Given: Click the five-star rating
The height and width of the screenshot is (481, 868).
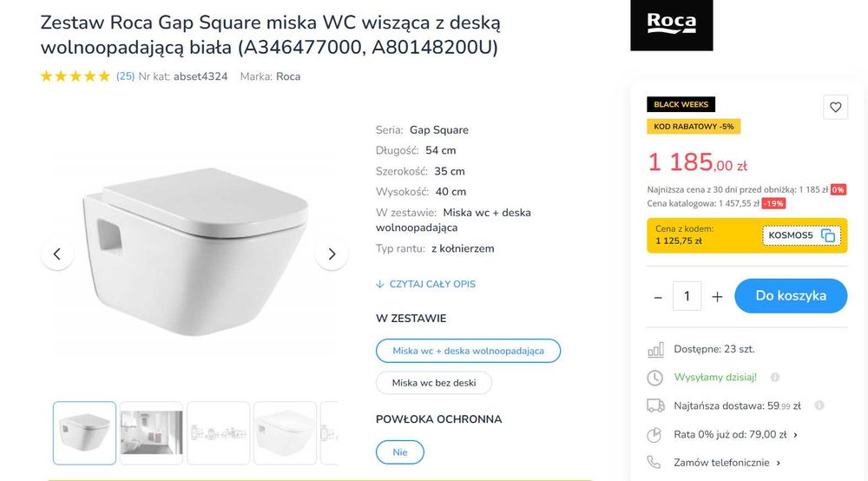Looking at the screenshot, I should click(76, 76).
